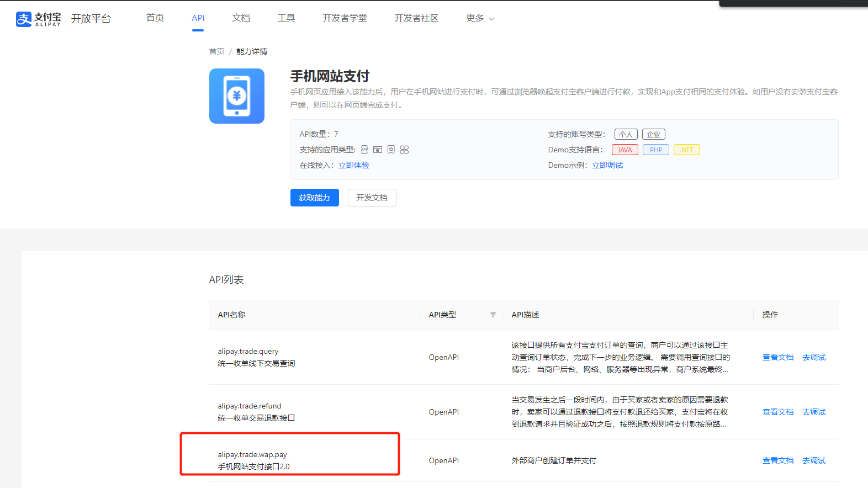The width and height of the screenshot is (868, 488).
Task: Click the 手机网站支付接口2.0 text
Action: click(253, 466)
